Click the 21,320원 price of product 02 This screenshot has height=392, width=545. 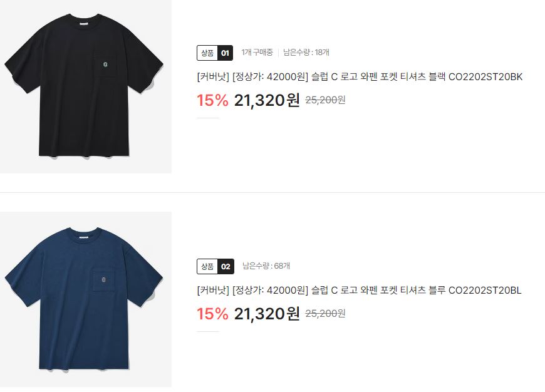click(x=267, y=314)
